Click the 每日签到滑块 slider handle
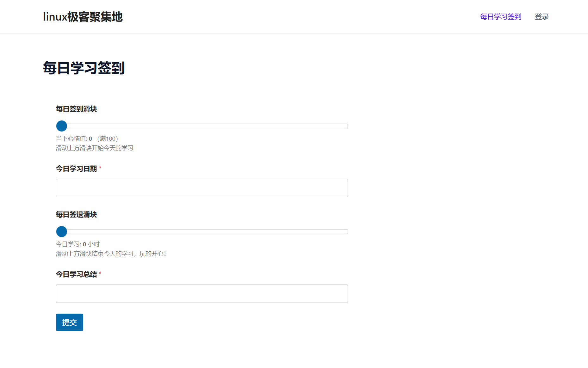 pyautogui.click(x=62, y=126)
